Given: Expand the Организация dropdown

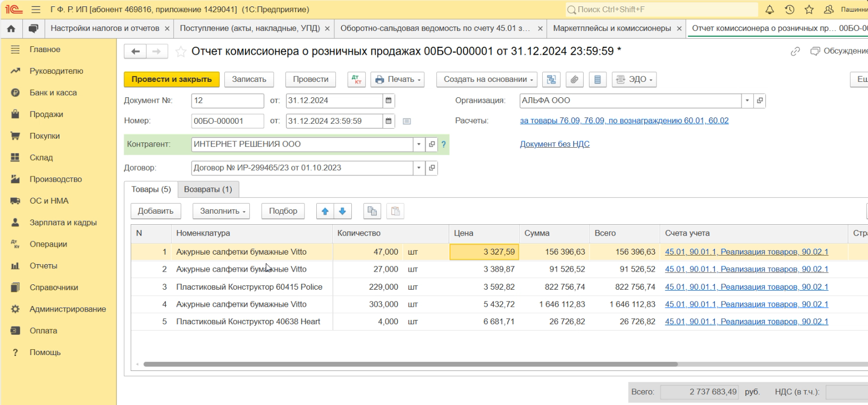Looking at the screenshot, I should click(x=747, y=100).
